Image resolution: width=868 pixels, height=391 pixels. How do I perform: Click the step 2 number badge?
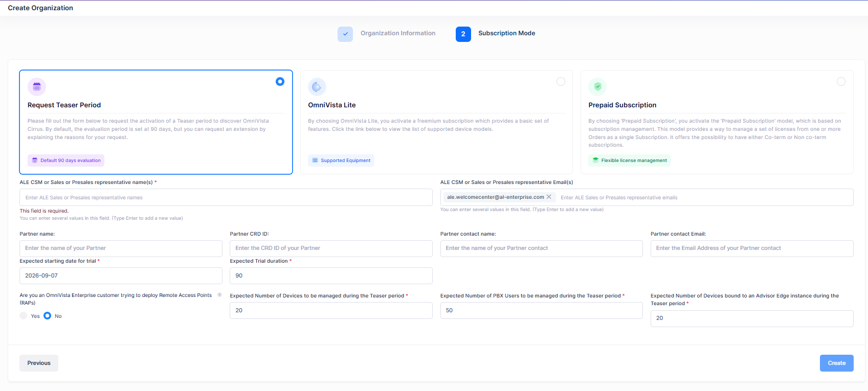coord(463,34)
